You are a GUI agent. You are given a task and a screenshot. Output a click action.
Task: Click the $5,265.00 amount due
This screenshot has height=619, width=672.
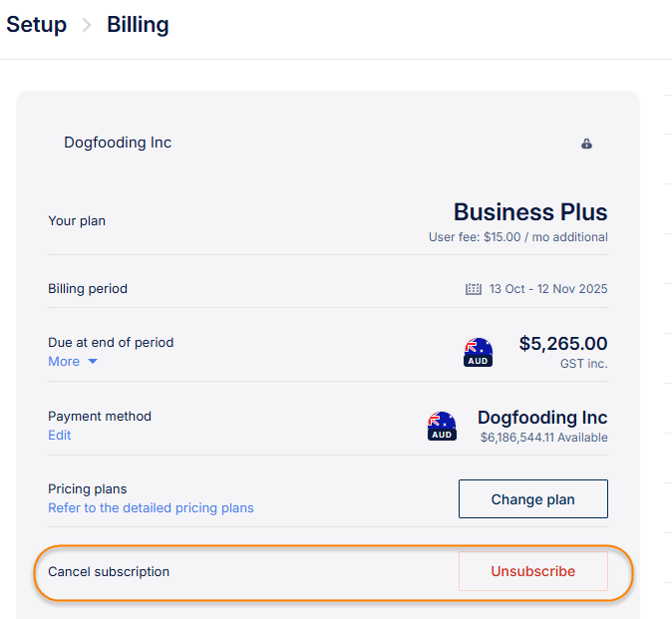562,344
